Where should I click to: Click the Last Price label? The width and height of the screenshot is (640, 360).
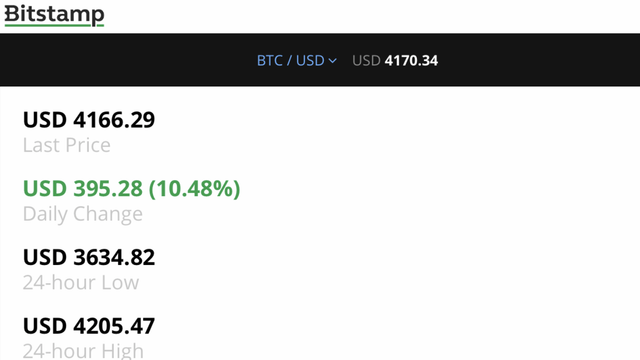[x=67, y=145]
